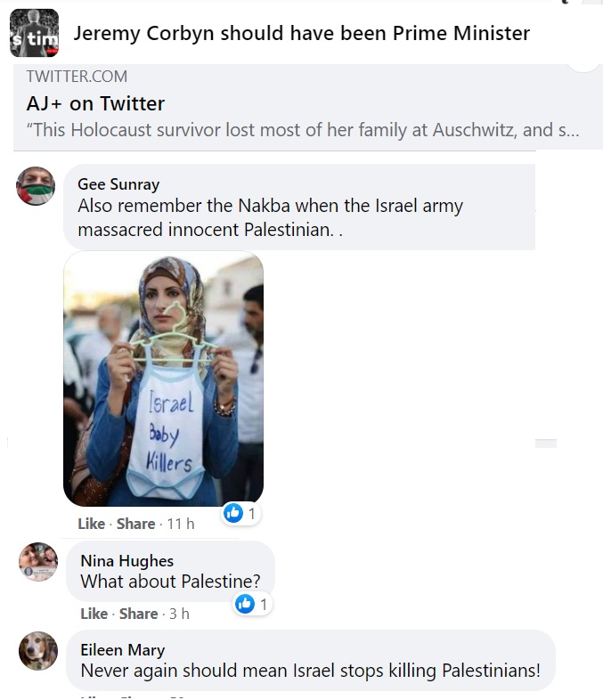Click the 3 h timestamp
This screenshot has height=700, width=603.
coord(179,614)
